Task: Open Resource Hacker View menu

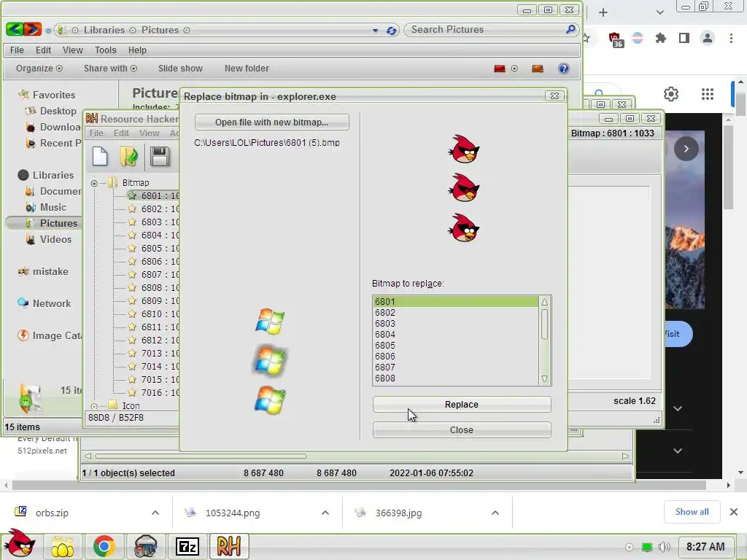Action: point(149,133)
